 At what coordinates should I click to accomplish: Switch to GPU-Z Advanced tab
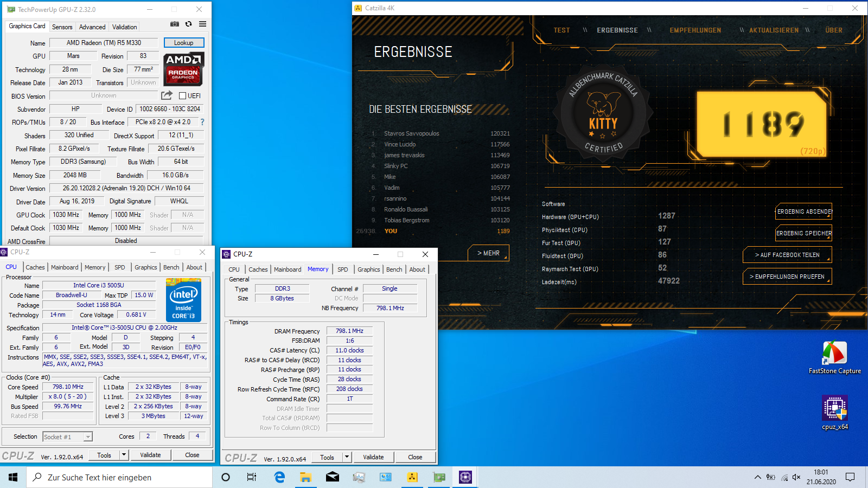pos(92,27)
